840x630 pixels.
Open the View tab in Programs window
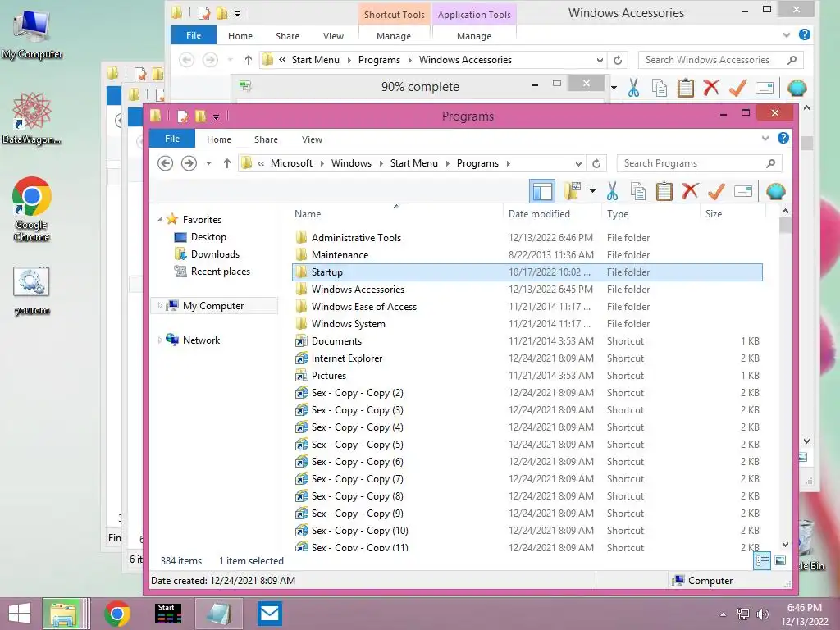[x=312, y=139]
